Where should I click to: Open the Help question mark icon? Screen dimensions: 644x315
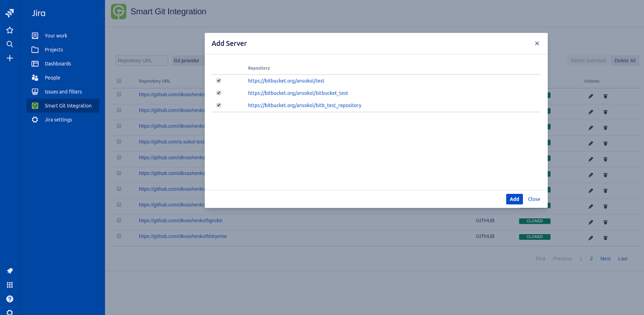pyautogui.click(x=10, y=299)
